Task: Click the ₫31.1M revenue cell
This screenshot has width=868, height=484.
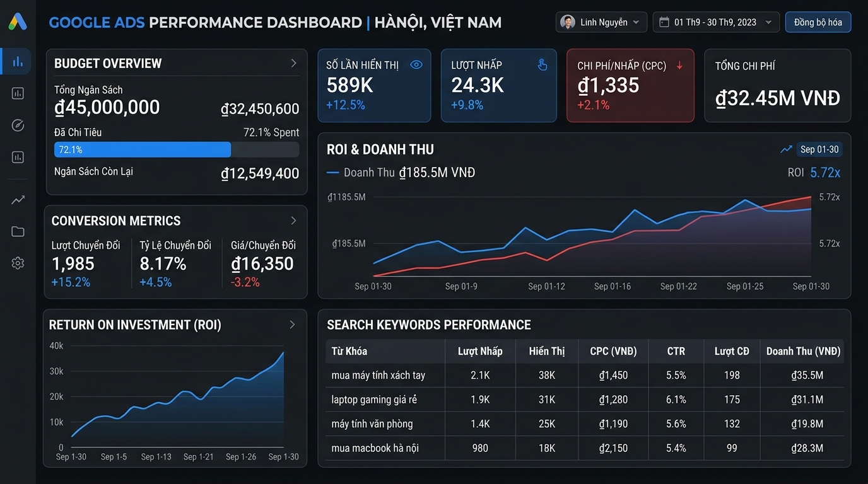Action: [x=807, y=400]
